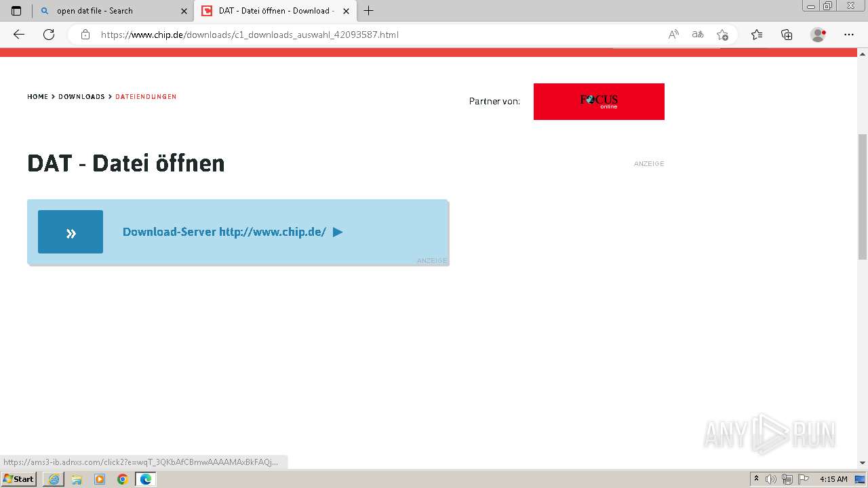Launch Chrome from the taskbar
Viewport: 868px width, 488px height.
click(x=123, y=479)
